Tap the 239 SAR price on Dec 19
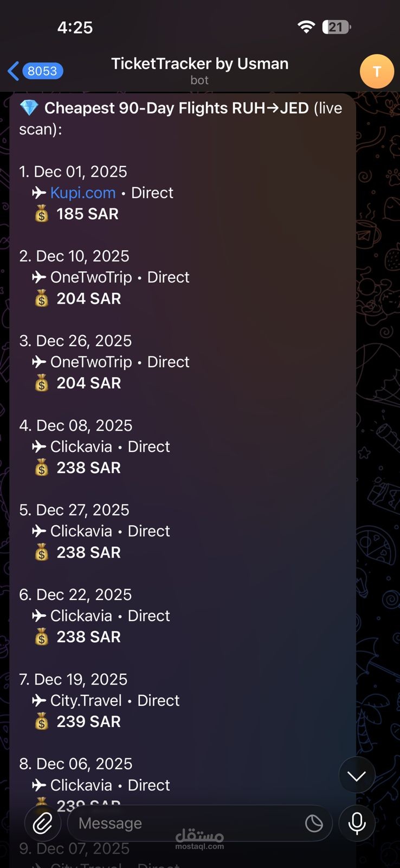The width and height of the screenshot is (400, 868). coord(89,722)
